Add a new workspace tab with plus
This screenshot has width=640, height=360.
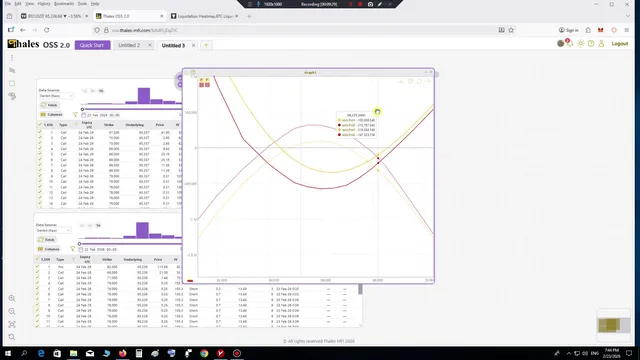(x=206, y=45)
